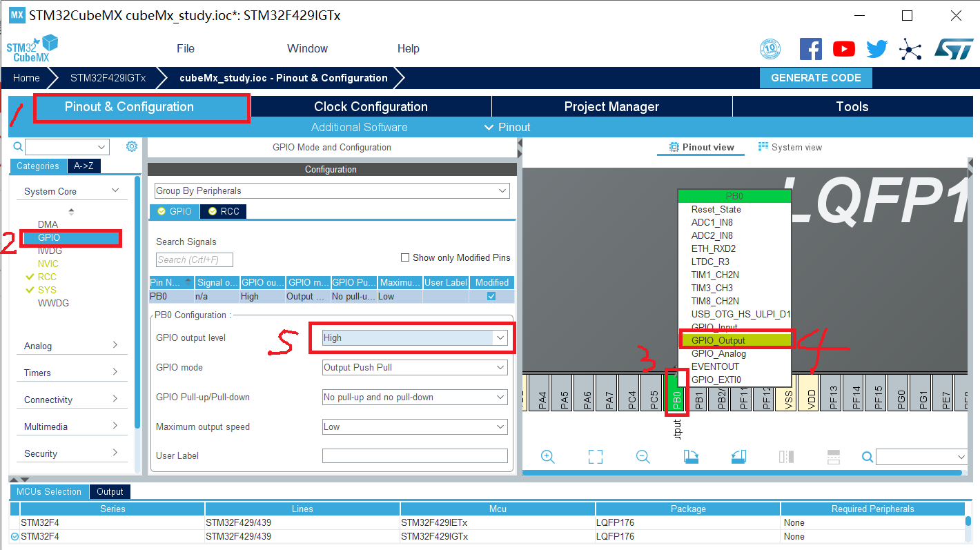The width and height of the screenshot is (980, 550).
Task: Open Additional Software
Action: pos(359,127)
